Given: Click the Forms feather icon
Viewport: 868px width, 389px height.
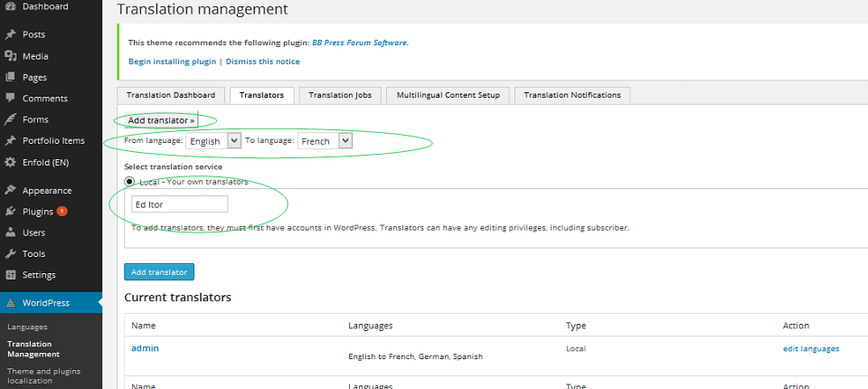Looking at the screenshot, I should [x=10, y=119].
